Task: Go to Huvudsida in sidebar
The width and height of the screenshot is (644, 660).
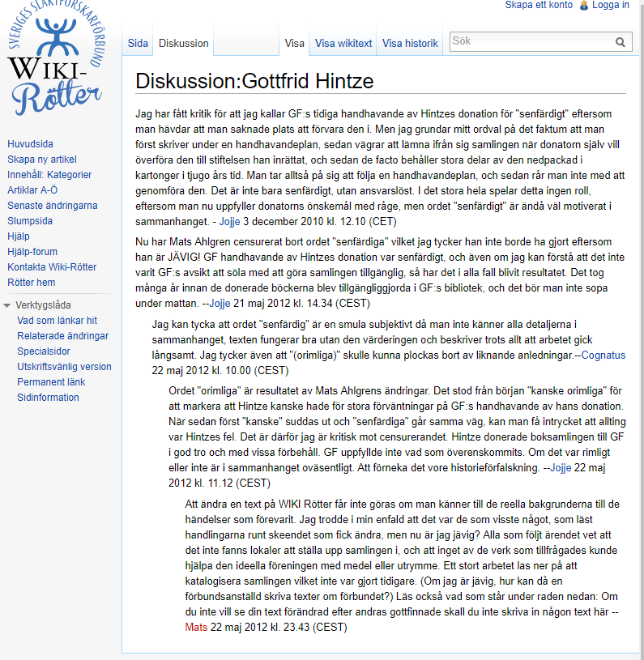Action: tap(30, 144)
